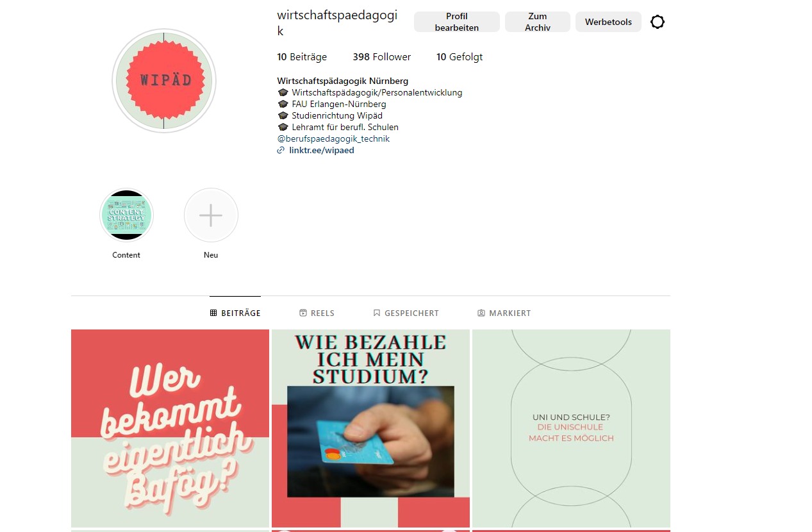The height and width of the screenshot is (532, 812).
Task: Open the Werbetools button
Action: point(608,22)
